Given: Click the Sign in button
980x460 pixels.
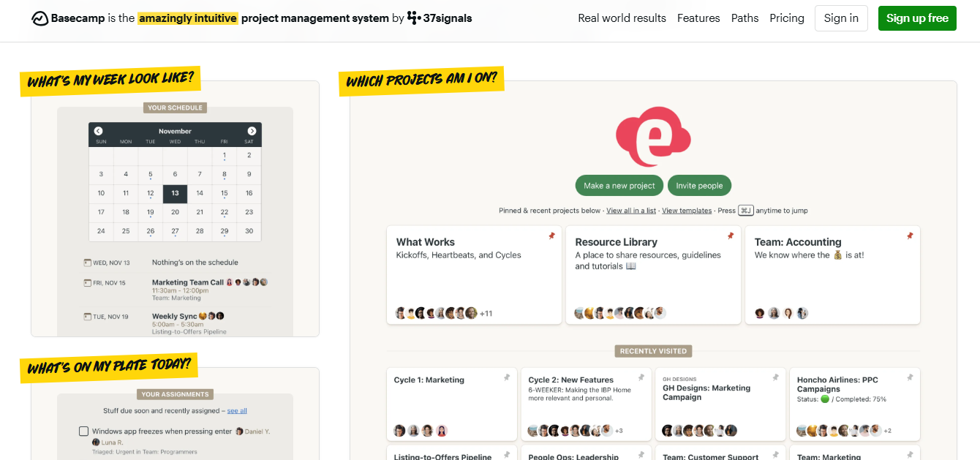Looking at the screenshot, I should (841, 18).
